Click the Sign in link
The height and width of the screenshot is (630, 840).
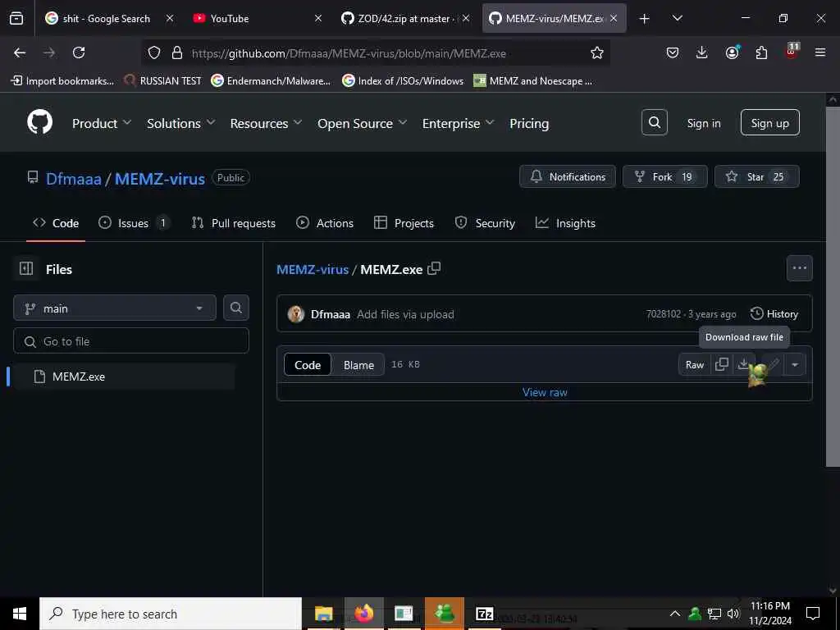point(703,123)
